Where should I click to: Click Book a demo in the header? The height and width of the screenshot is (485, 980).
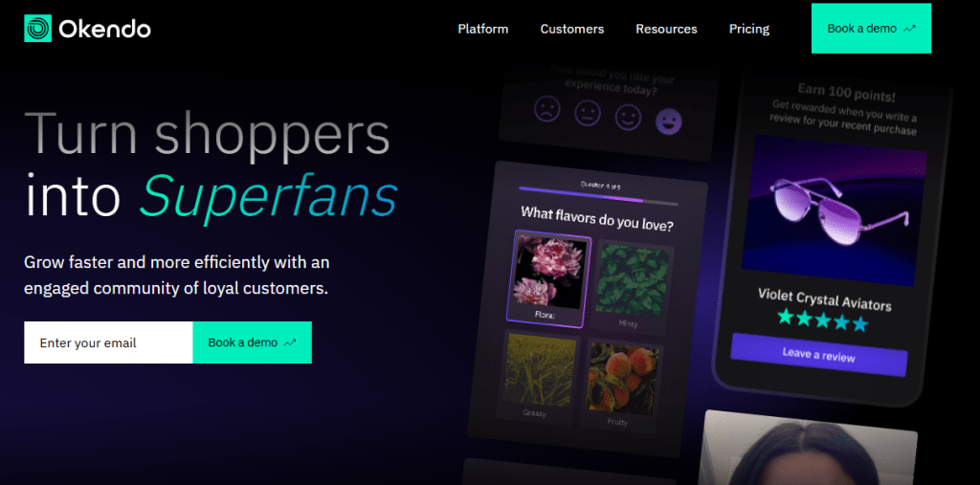click(x=871, y=28)
